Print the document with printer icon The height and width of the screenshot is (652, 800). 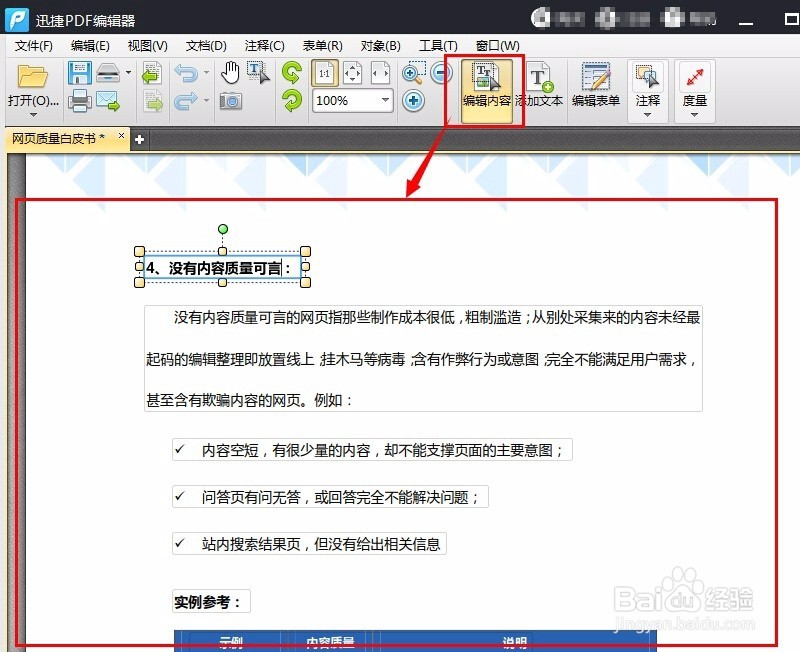(80, 101)
